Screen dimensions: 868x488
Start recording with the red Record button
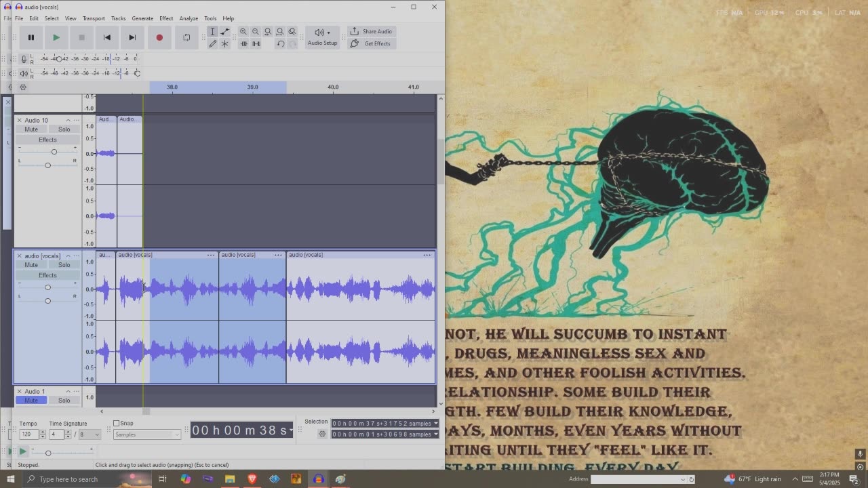click(159, 38)
